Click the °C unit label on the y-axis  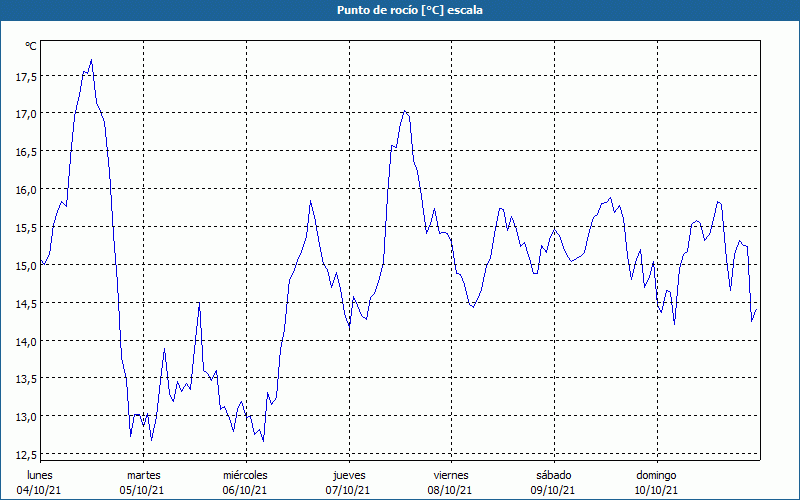click(31, 46)
